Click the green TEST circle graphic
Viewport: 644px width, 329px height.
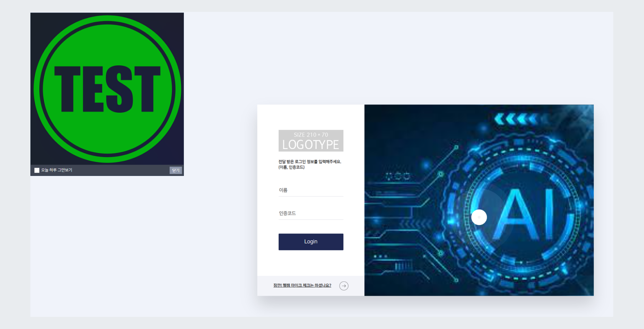[107, 89]
